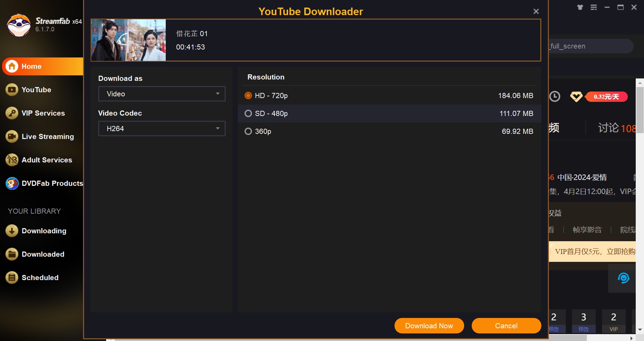Click the 184.06 MB file size
644x341 pixels.
point(515,96)
